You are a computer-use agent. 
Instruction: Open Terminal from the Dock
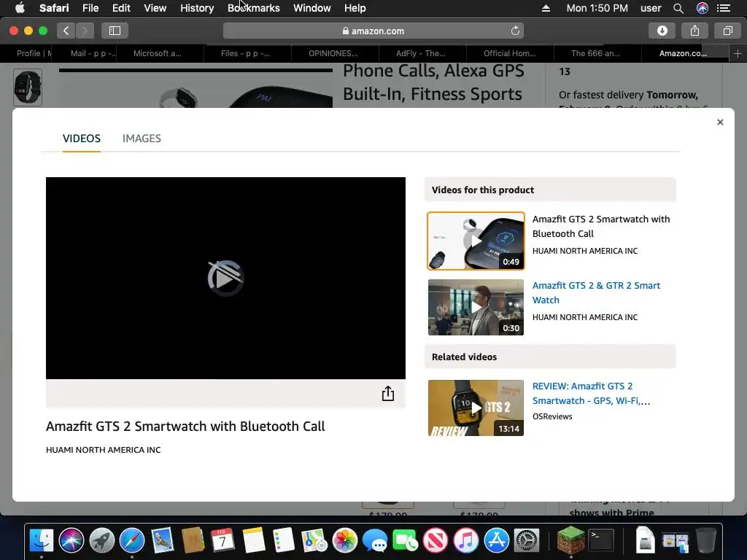601,540
